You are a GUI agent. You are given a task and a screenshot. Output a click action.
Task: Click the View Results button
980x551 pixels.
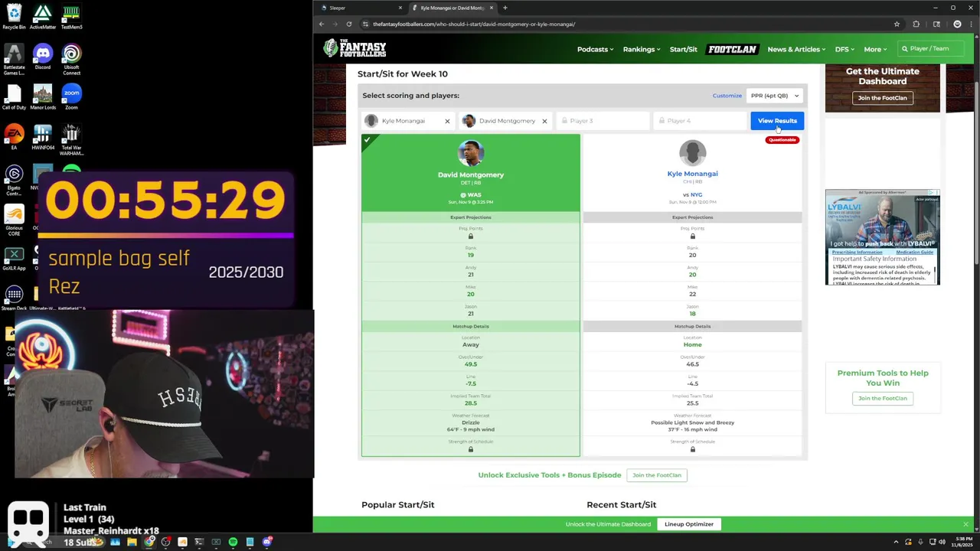tap(777, 121)
